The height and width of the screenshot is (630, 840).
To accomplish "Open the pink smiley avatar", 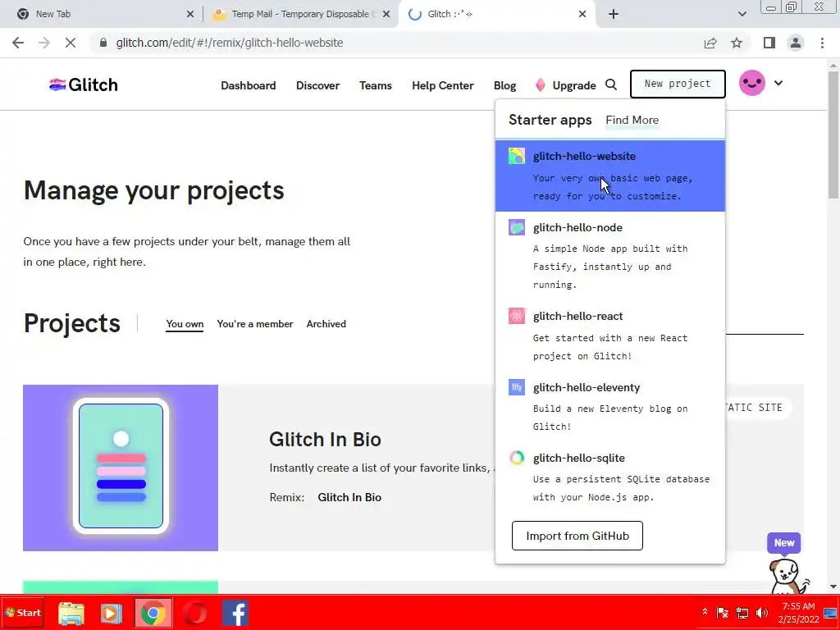I will pyautogui.click(x=751, y=83).
